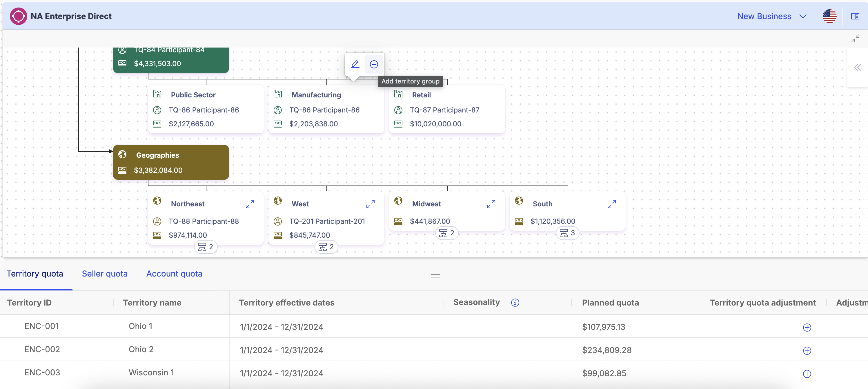Screen dimensions: 868x389
Task: Expand the Northeast territory card
Action: (250, 204)
